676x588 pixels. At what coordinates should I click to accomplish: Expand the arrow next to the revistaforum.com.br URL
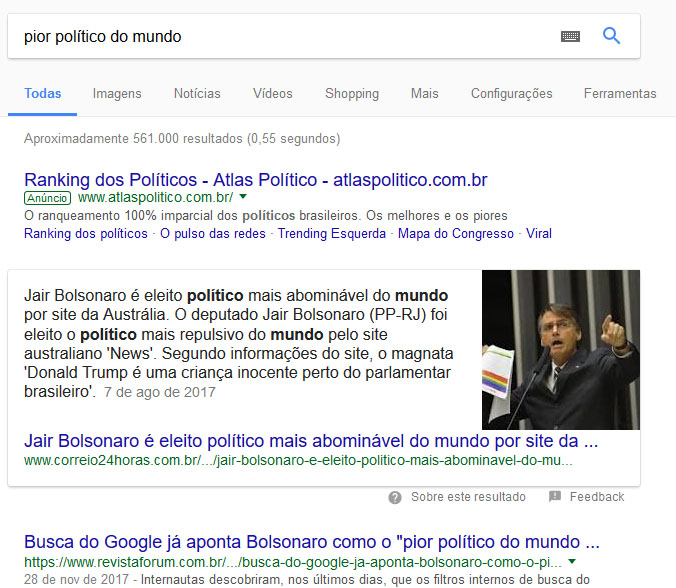click(x=570, y=562)
